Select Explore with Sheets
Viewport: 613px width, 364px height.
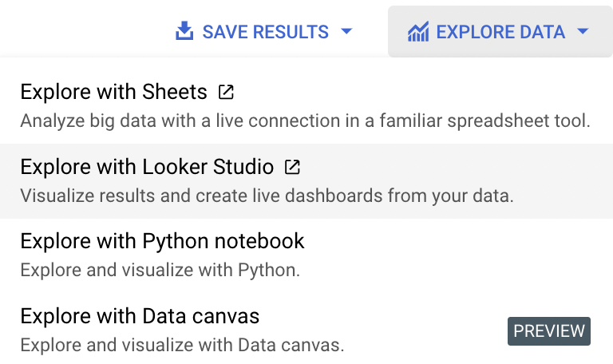[113, 92]
